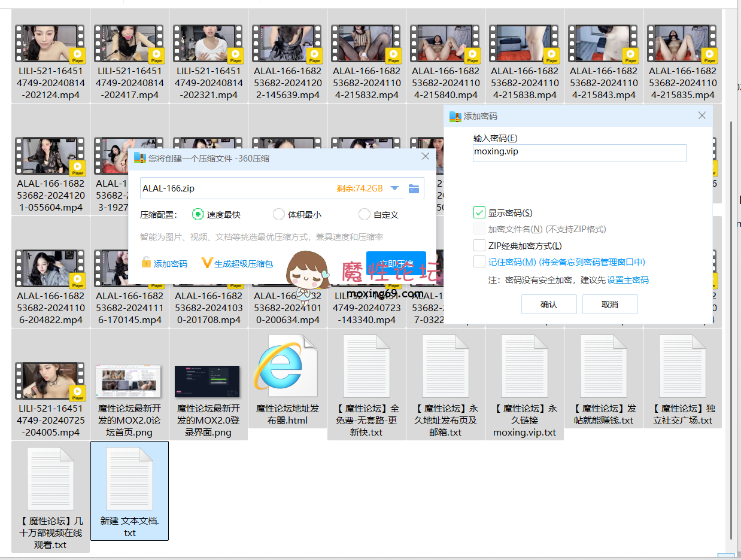The height and width of the screenshot is (560, 741).
Task: Open 魔性论坛地址发布器.html via its IE icon
Action: pos(287,364)
